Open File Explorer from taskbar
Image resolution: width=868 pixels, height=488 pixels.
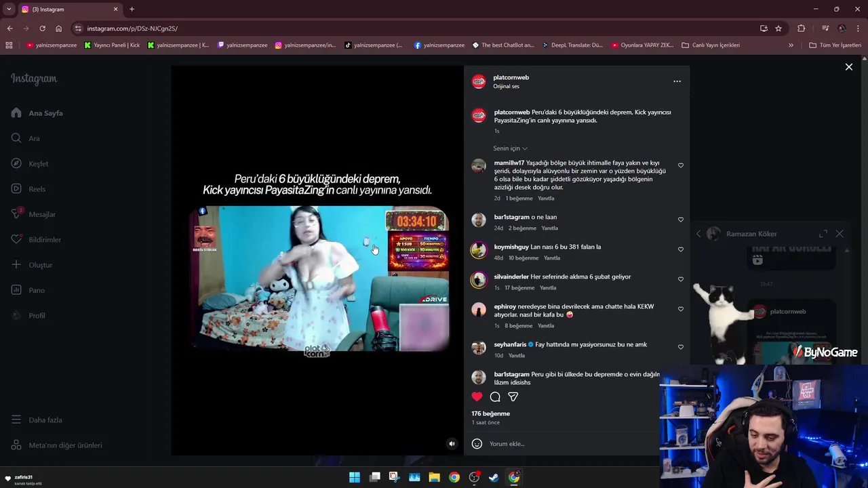434,477
